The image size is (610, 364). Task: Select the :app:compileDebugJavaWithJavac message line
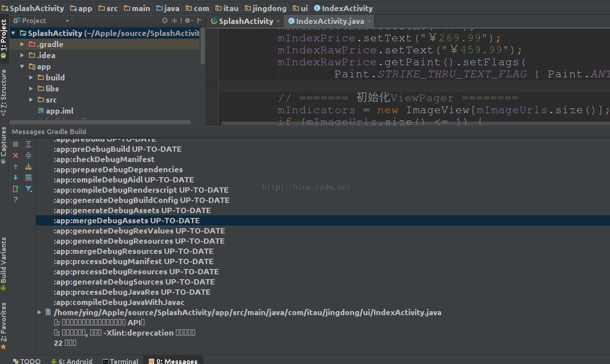pyautogui.click(x=119, y=302)
